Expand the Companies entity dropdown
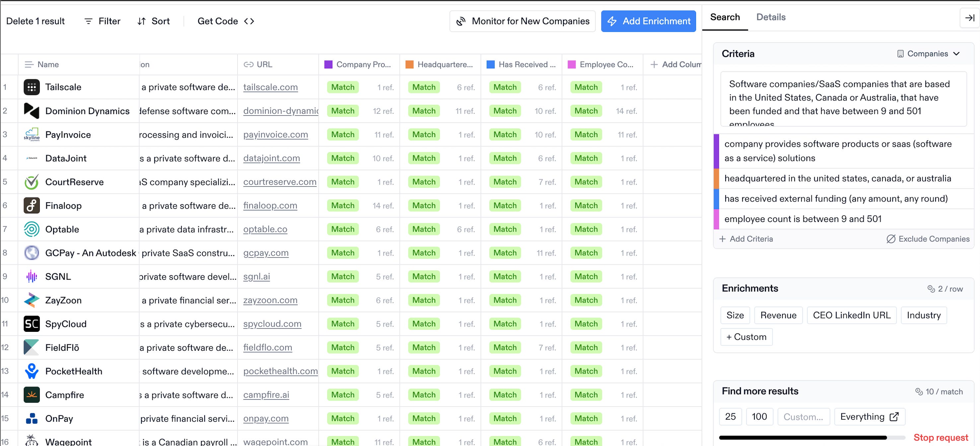980x446 pixels. 928,54
